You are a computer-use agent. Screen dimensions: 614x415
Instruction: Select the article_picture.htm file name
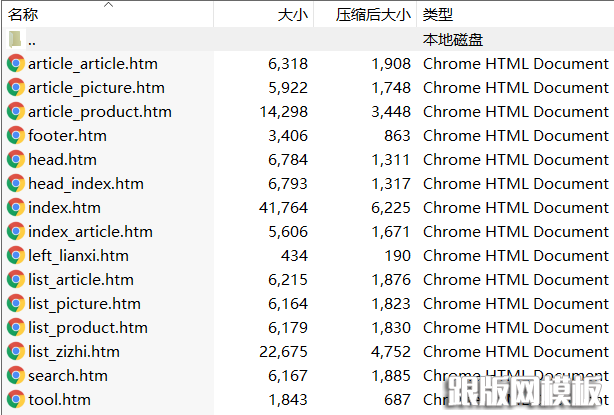click(96, 88)
